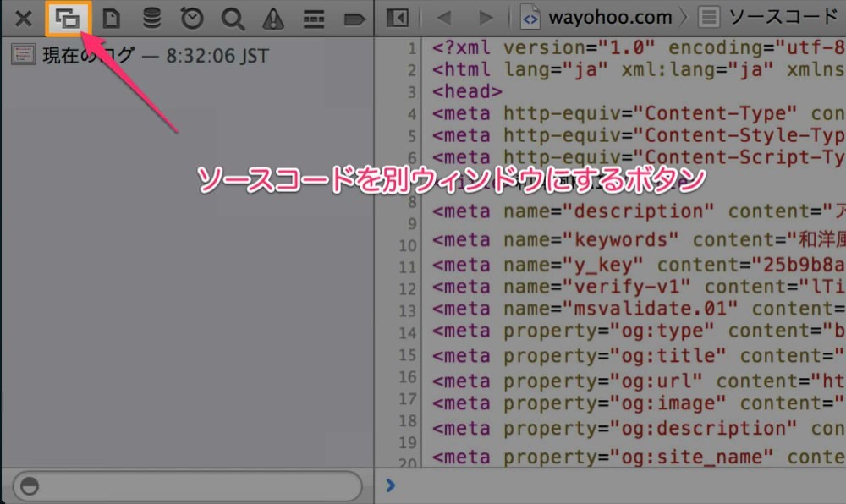Open the Search magnifier navigator
846x504 pixels.
[233, 19]
